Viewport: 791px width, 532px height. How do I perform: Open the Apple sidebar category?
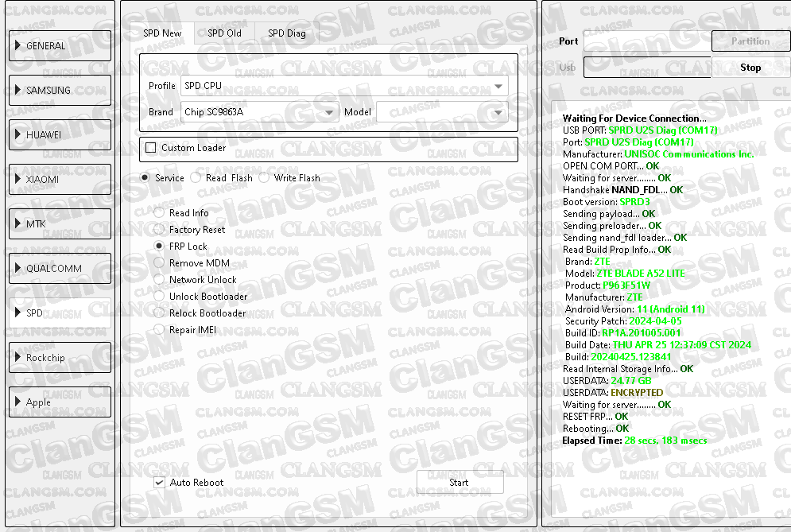pyautogui.click(x=60, y=402)
